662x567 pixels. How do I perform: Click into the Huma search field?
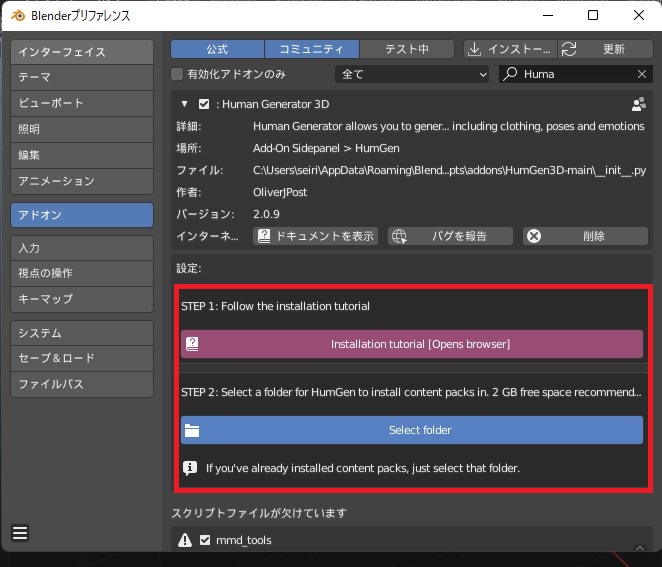[576, 74]
